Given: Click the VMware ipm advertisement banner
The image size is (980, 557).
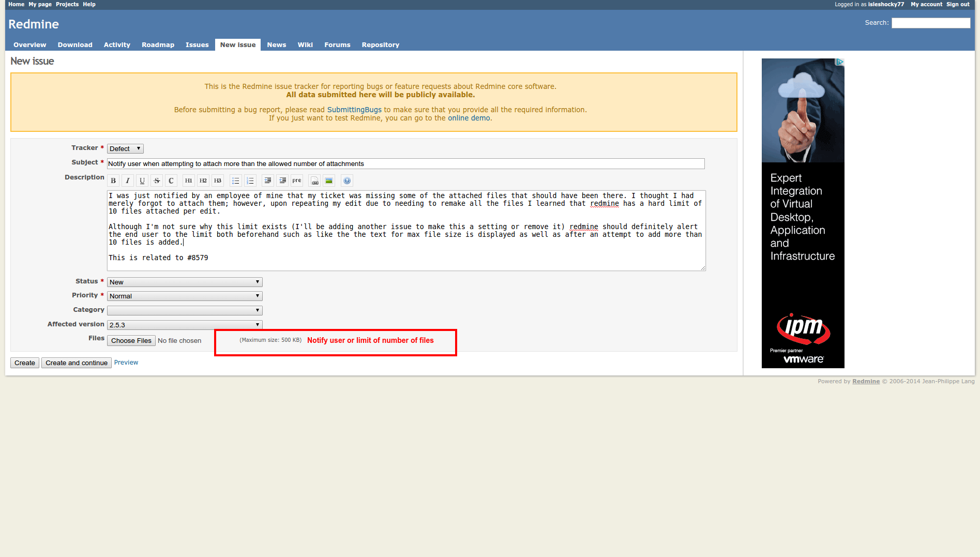Looking at the screenshot, I should pos(803,213).
